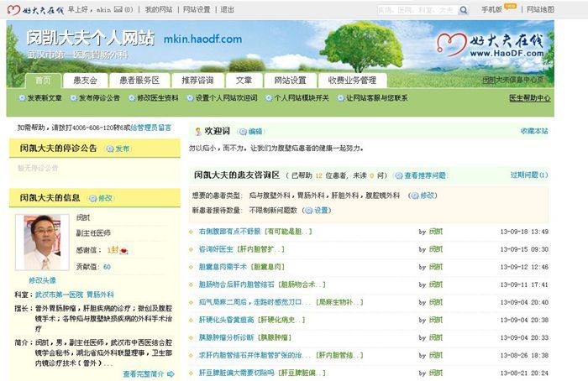Open question 右侧腹部有点不舒服
This screenshot has width=588, height=381.
pyautogui.click(x=229, y=232)
